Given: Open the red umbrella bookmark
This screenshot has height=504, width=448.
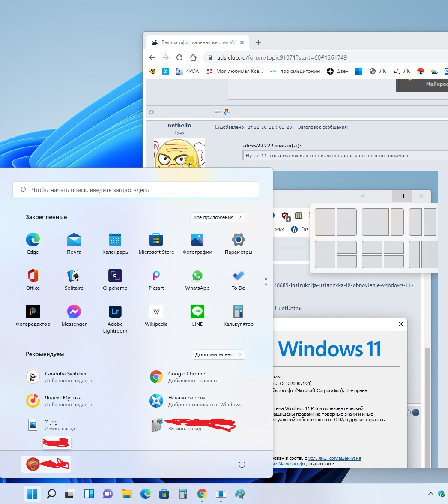Looking at the screenshot, I should pyautogui.click(x=421, y=71).
